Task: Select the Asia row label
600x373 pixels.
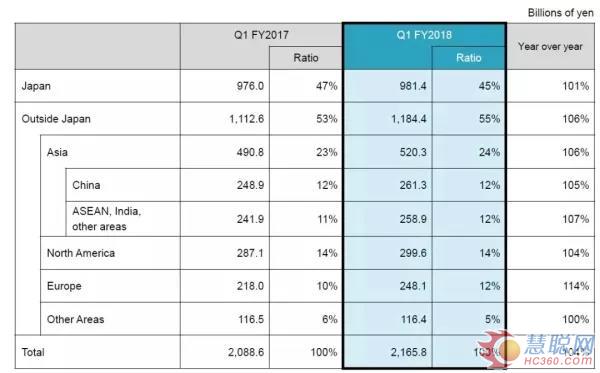Action: coord(57,152)
